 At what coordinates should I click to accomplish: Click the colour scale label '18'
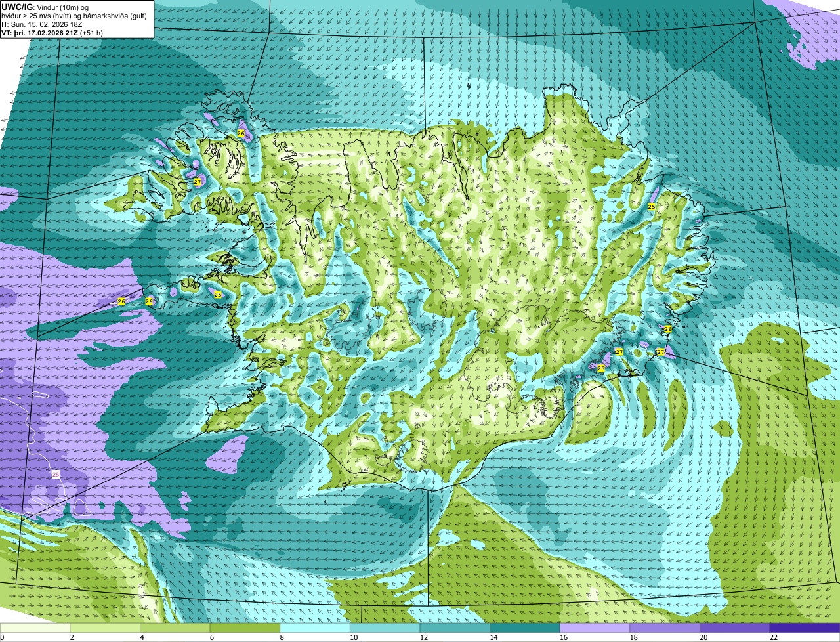633,637
